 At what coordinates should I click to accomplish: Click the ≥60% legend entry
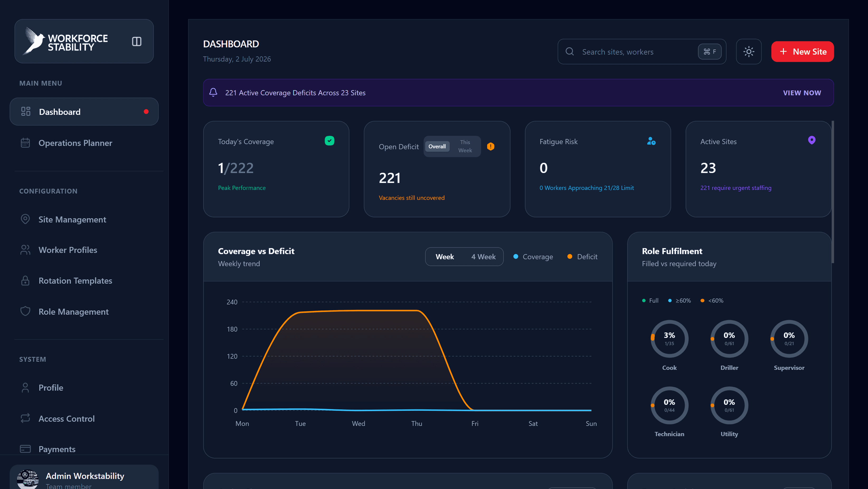pyautogui.click(x=679, y=300)
